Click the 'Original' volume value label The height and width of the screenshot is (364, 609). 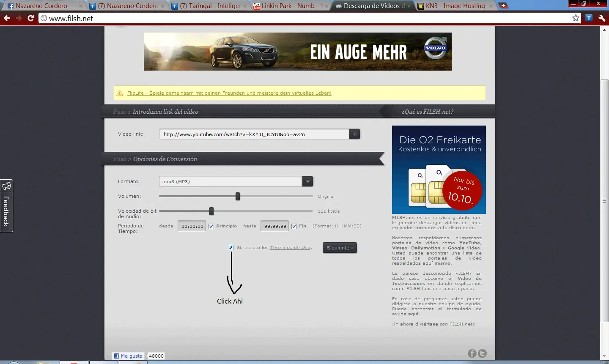(x=326, y=196)
